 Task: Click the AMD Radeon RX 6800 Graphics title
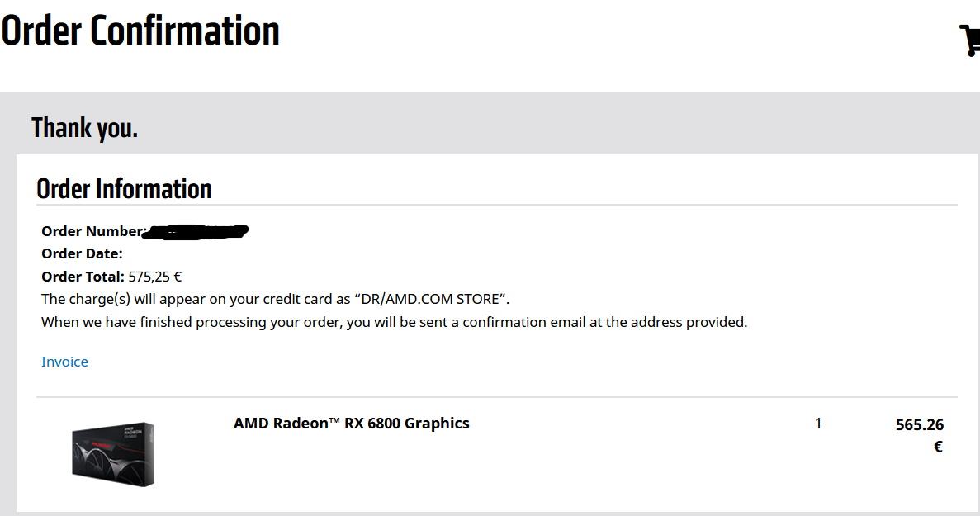pyautogui.click(x=351, y=424)
